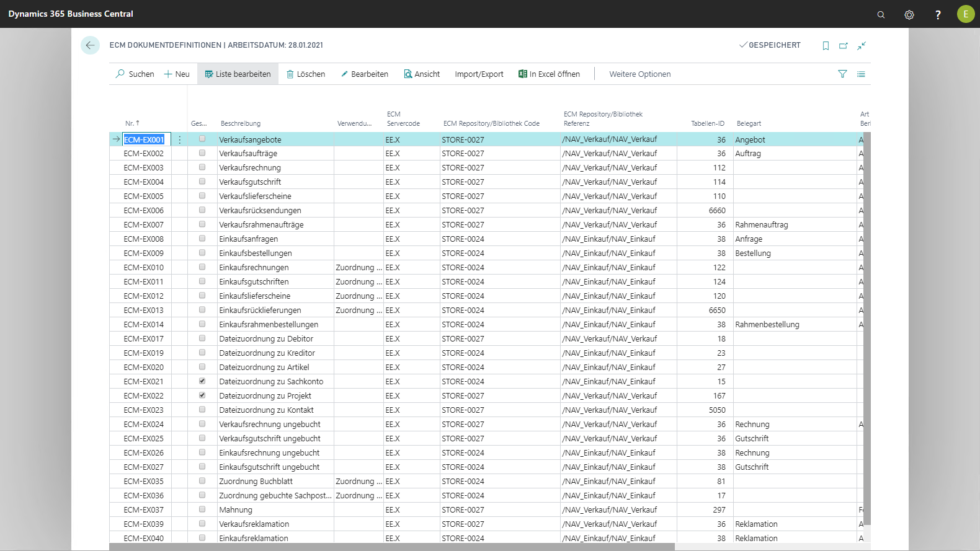Click Tabellen-ID value 5050
This screenshot has height=551, width=980.
click(x=716, y=410)
